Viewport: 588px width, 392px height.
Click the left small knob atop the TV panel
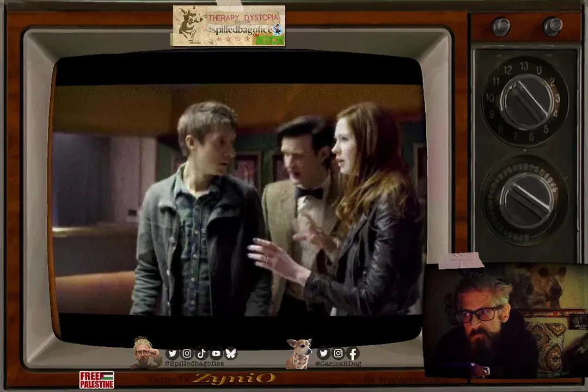pos(501,26)
